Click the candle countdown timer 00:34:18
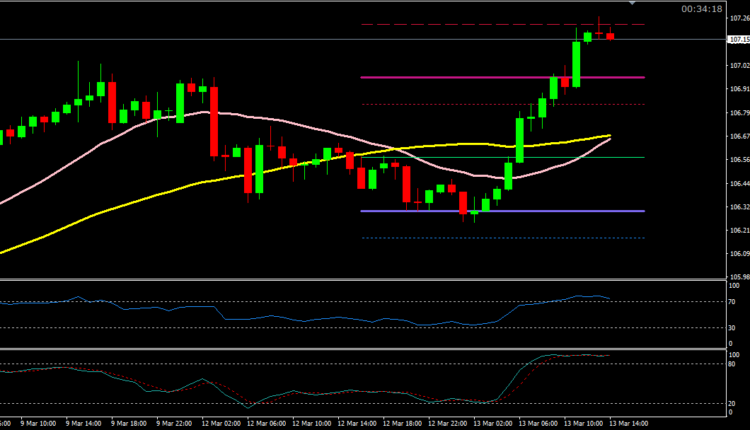 [x=701, y=8]
